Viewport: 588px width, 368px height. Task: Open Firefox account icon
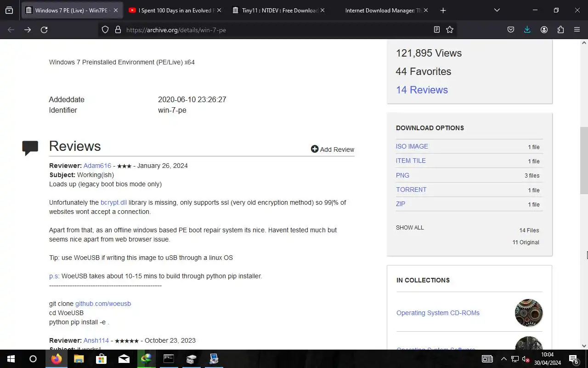[x=544, y=29]
